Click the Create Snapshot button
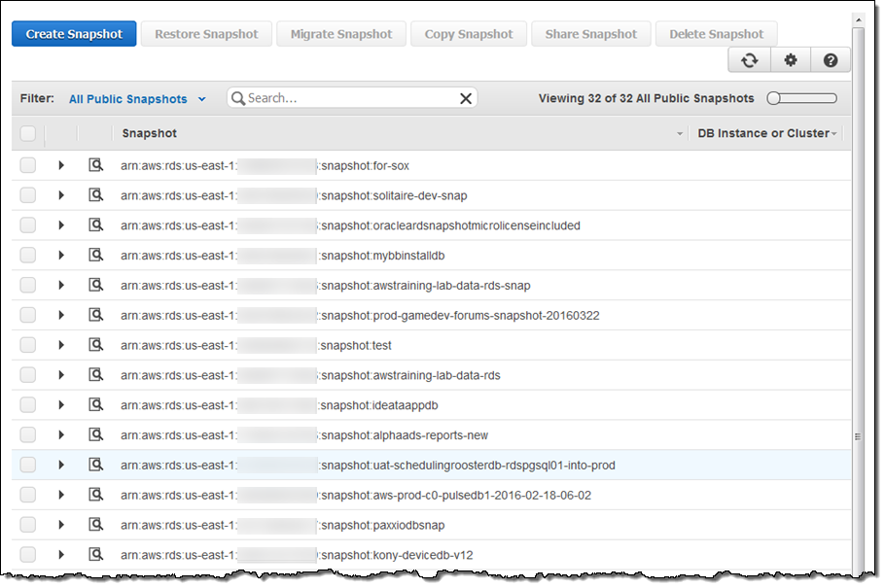885x588 pixels. pyautogui.click(x=74, y=34)
